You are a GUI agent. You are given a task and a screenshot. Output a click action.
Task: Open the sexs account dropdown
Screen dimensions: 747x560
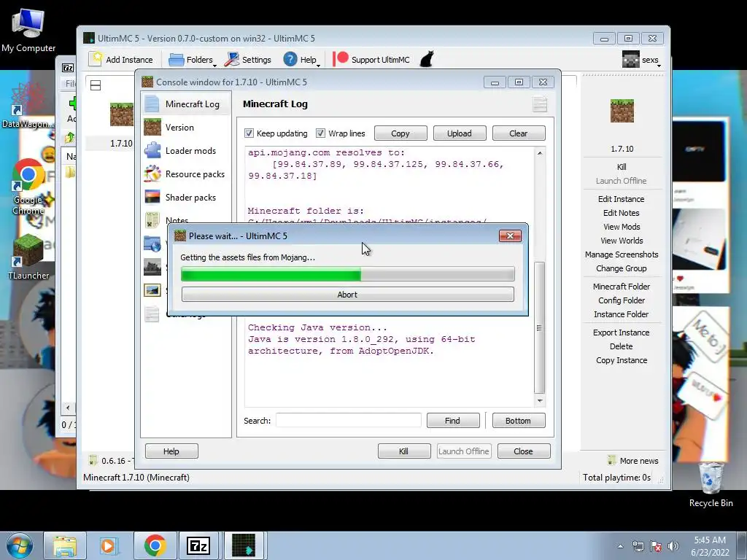(x=641, y=60)
